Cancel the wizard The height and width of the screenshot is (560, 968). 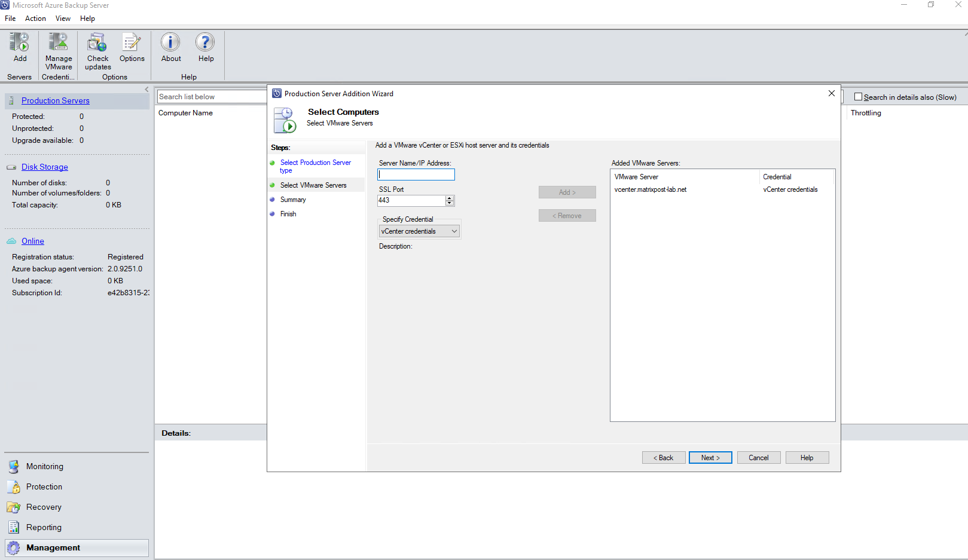point(759,458)
